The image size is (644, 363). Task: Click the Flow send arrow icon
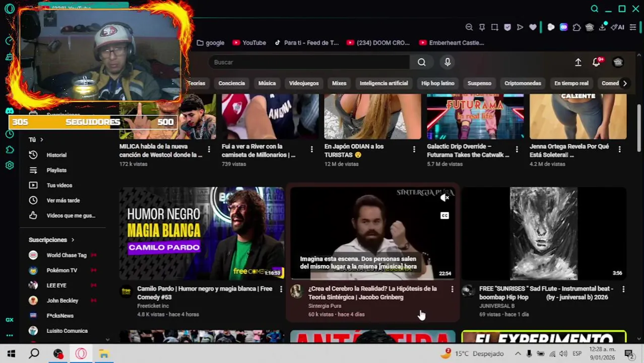coord(520,27)
